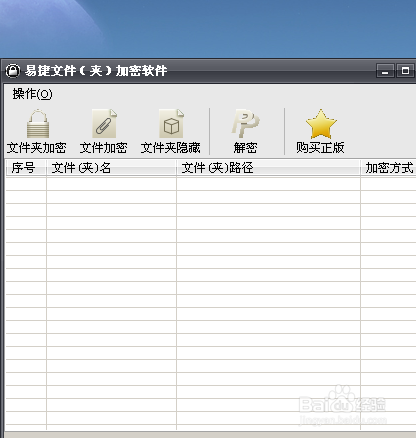Select the file encryption paperclip icon
Image resolution: width=416 pixels, height=438 pixels.
(104, 123)
